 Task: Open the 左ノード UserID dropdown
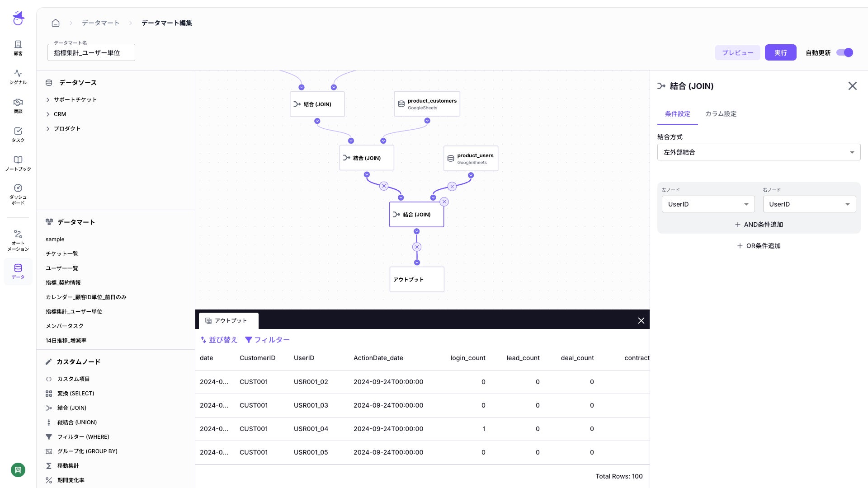(x=708, y=204)
